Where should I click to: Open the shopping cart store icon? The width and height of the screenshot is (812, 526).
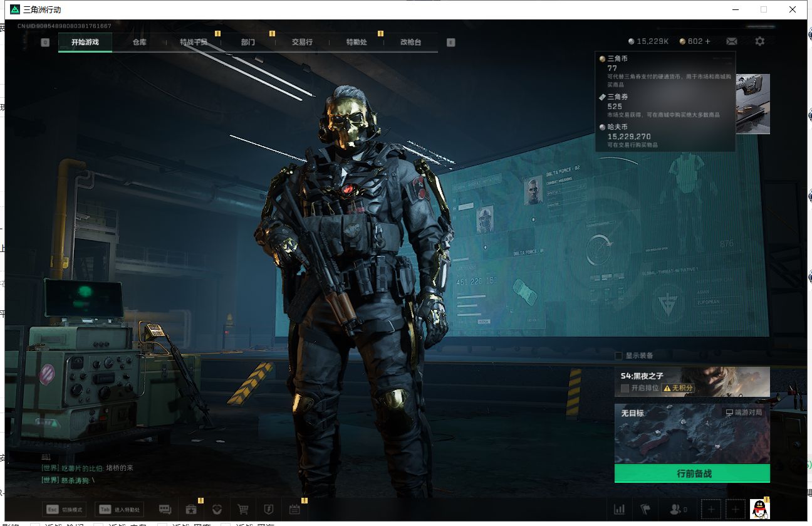tap(243, 510)
